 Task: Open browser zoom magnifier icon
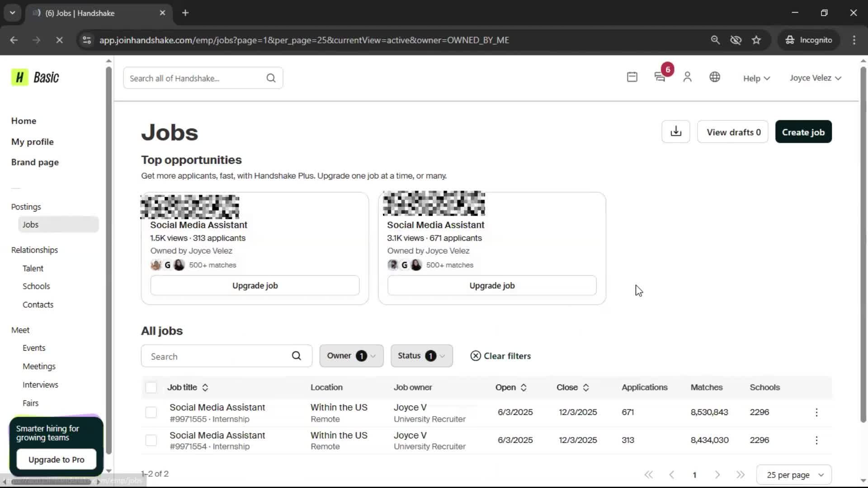pos(715,40)
